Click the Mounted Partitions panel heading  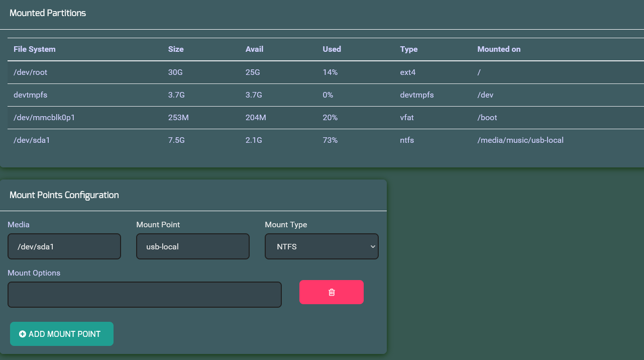pos(48,13)
